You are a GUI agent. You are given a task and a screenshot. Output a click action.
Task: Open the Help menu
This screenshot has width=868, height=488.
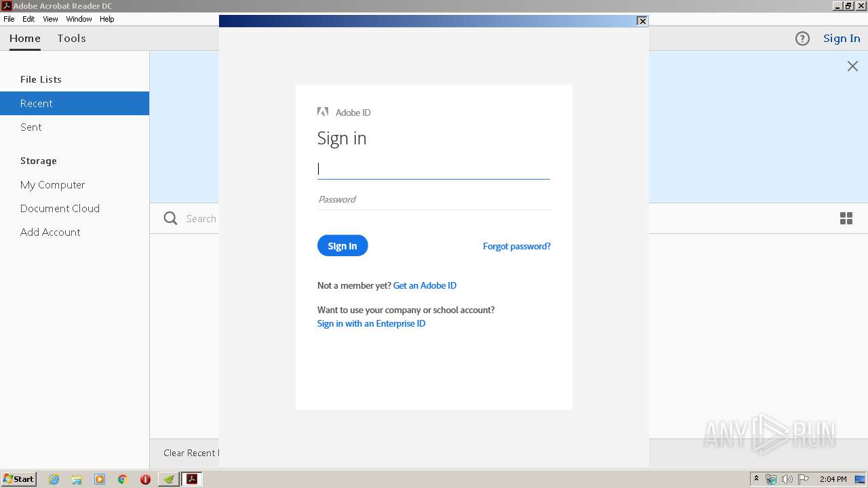click(107, 19)
